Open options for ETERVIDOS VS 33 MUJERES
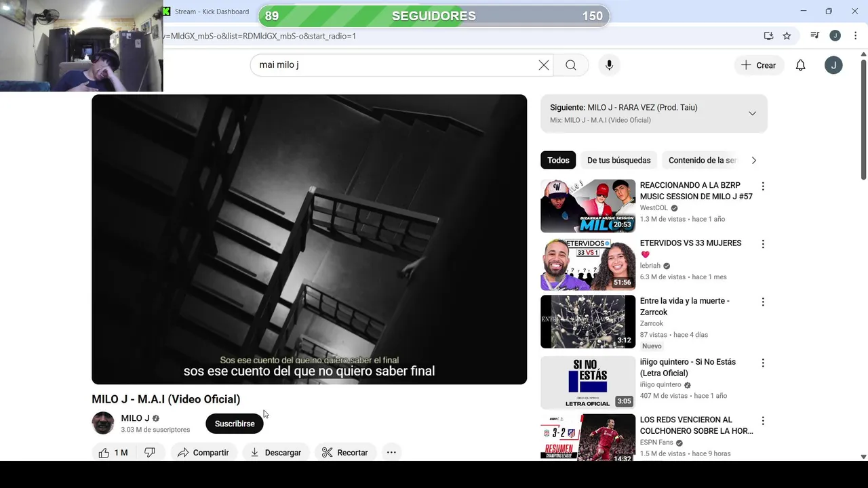The width and height of the screenshot is (868, 488). pos(763,244)
